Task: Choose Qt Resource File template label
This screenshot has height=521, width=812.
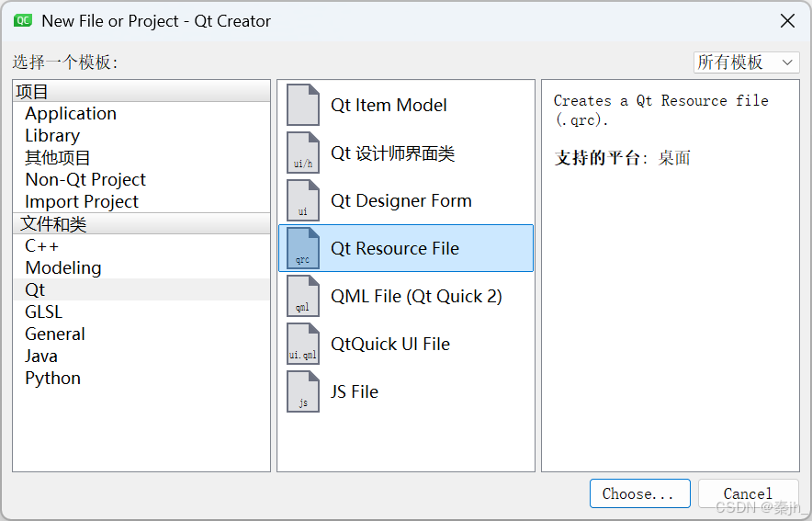Action: [395, 249]
